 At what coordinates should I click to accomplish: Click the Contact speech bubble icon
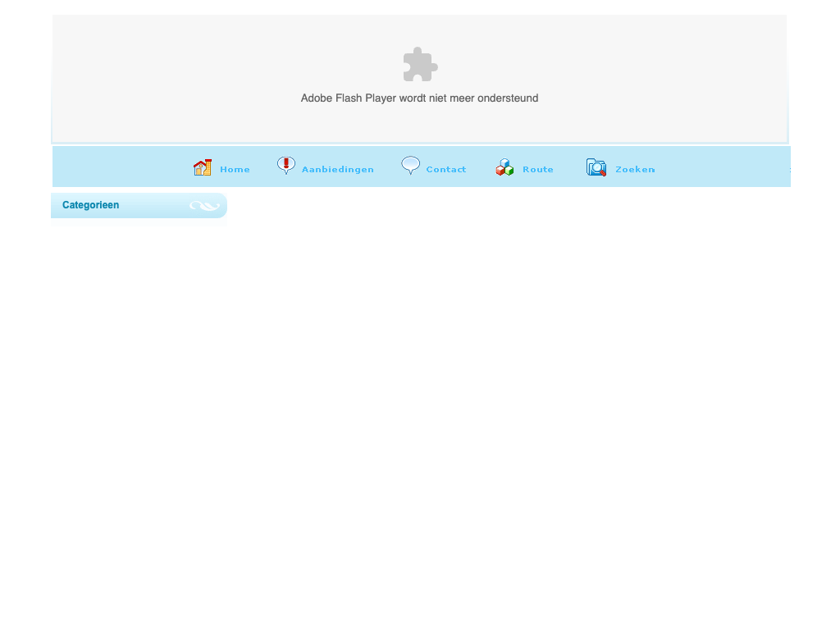(x=411, y=166)
